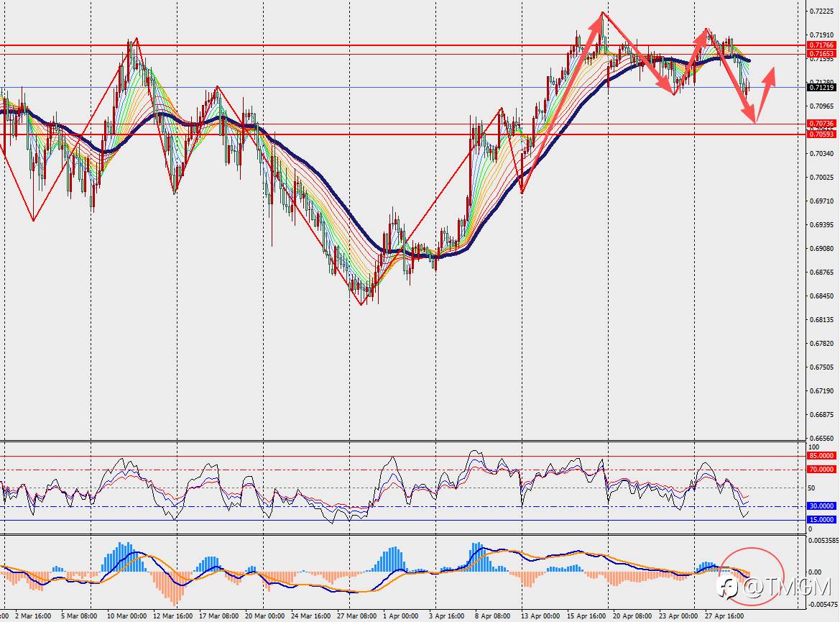Click the 0.66875 price axis label

point(821,414)
